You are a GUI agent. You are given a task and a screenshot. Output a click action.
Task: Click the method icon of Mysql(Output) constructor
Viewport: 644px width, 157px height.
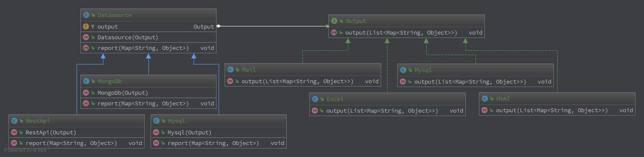156,132
